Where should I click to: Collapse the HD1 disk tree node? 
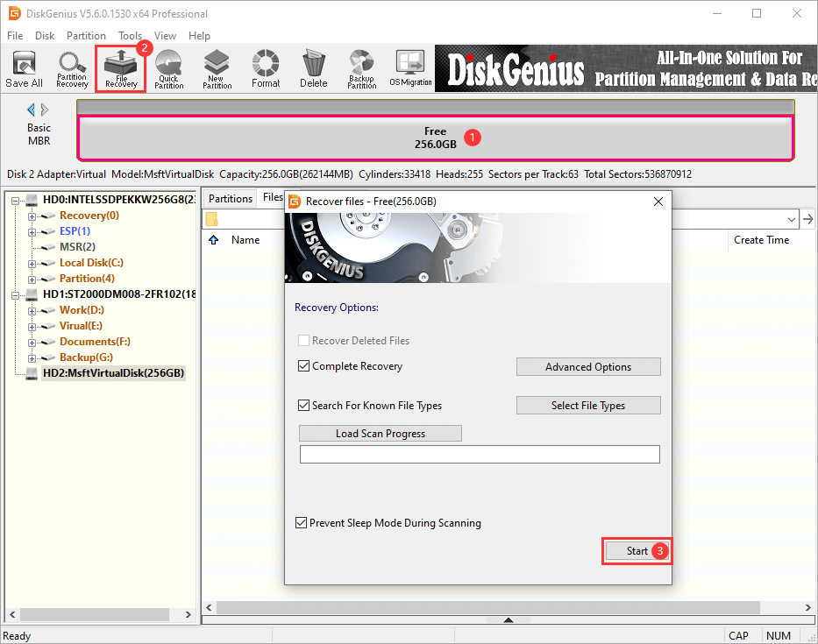15,295
